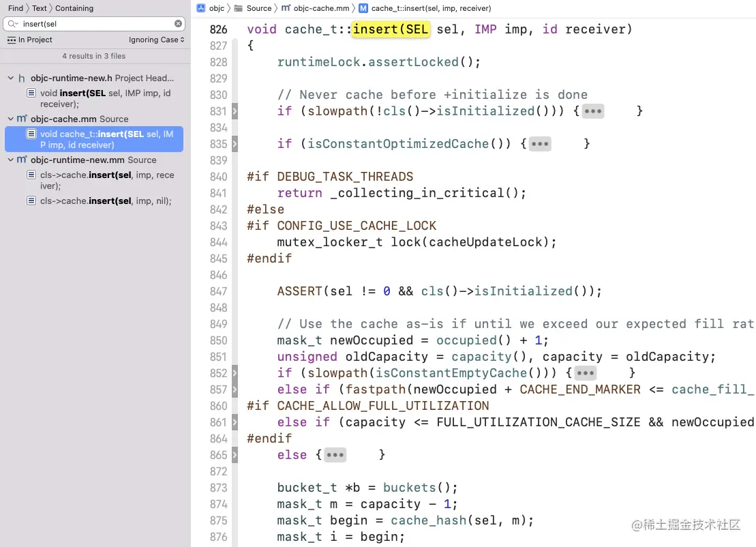Click document icon beside cache.insert(sel, imp, nil)
This screenshot has width=756, height=547.
click(x=31, y=201)
